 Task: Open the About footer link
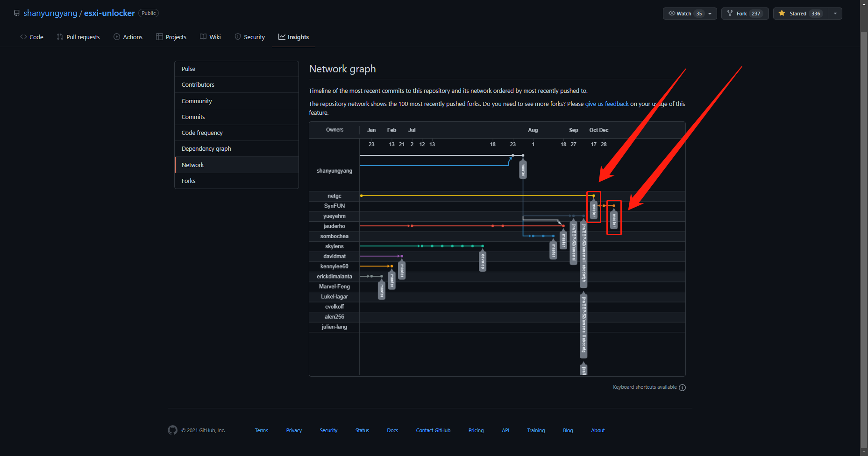tap(598, 430)
